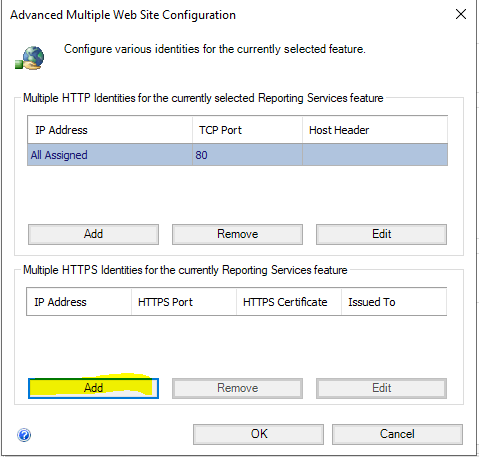
Task: Cancel the configuration dialog
Action: pos(397,434)
